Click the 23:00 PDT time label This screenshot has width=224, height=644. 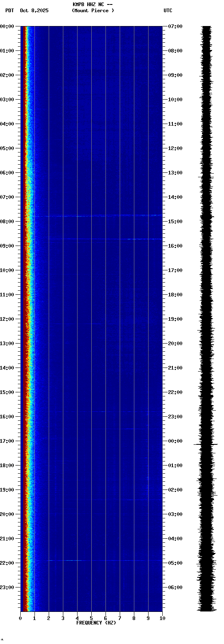pos(7,587)
